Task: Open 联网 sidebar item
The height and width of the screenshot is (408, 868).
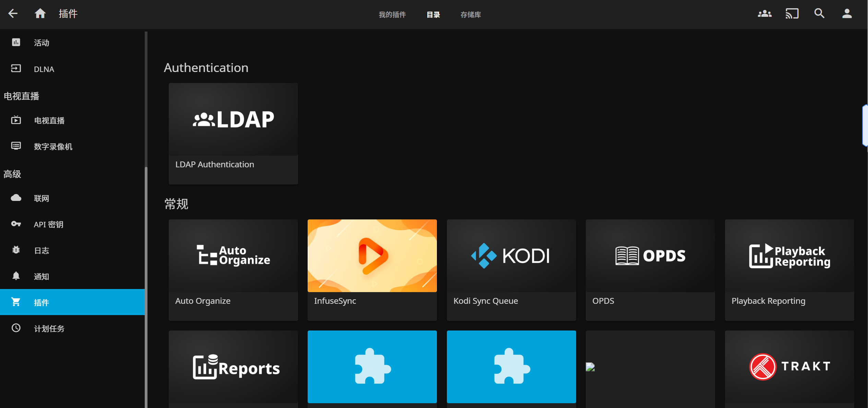Action: (72, 198)
